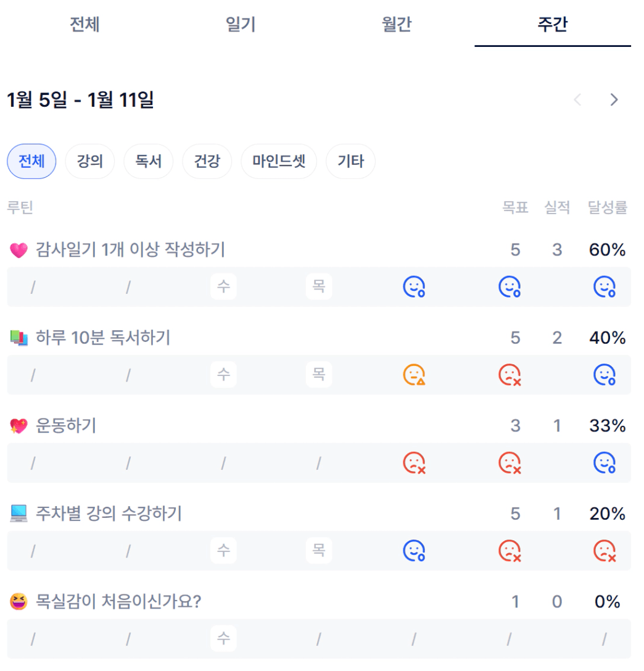
Task: Switch to the 일기 tab
Action: (241, 25)
